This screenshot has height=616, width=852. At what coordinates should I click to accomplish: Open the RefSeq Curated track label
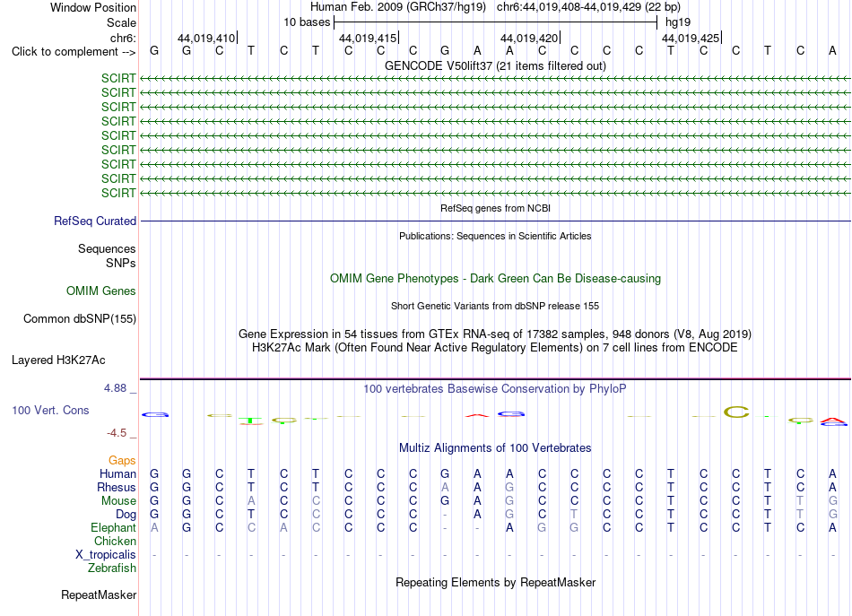pyautogui.click(x=95, y=221)
